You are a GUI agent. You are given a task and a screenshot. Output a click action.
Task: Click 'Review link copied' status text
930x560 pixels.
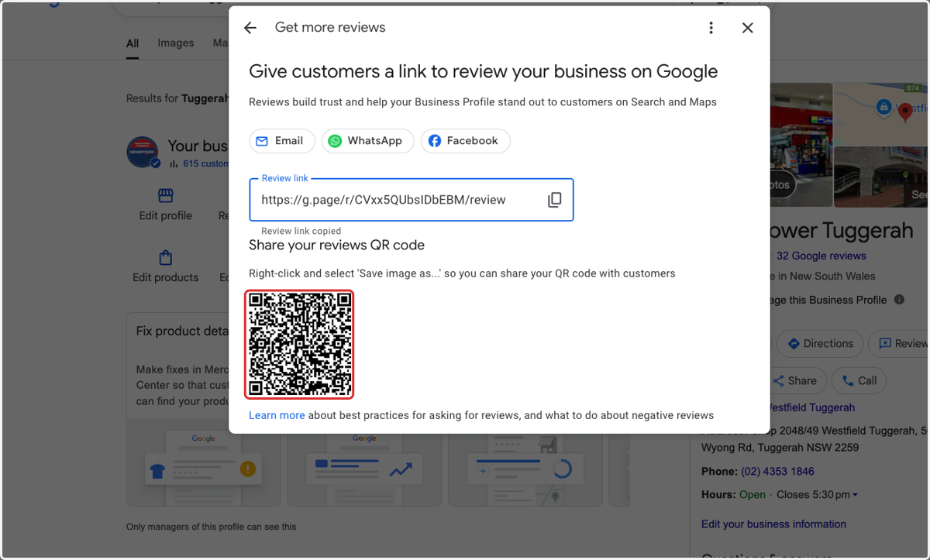click(x=301, y=231)
